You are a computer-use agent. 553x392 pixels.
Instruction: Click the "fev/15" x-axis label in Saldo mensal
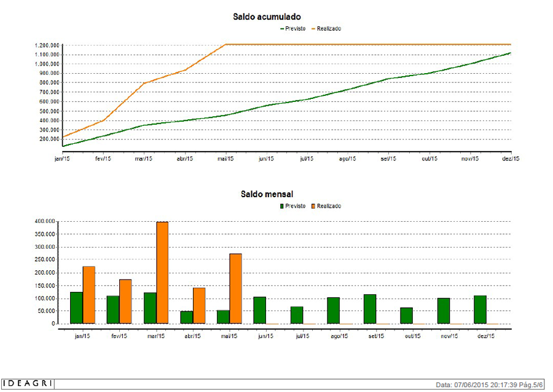(x=119, y=336)
